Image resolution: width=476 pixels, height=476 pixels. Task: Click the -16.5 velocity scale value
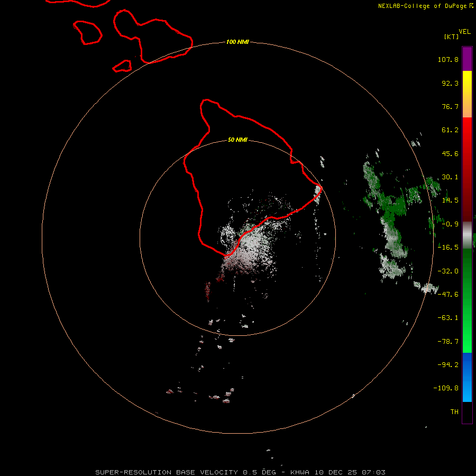click(448, 248)
